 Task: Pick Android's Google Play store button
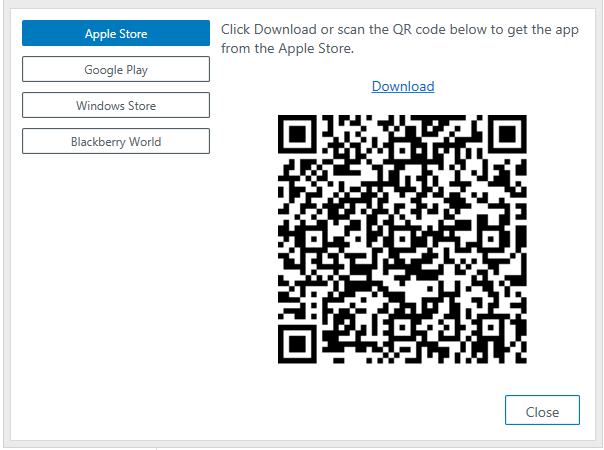click(116, 69)
